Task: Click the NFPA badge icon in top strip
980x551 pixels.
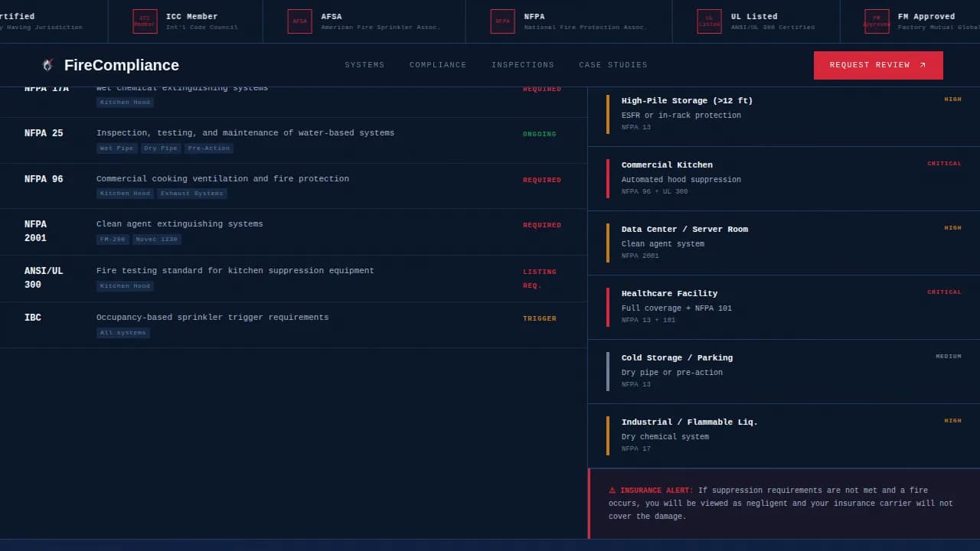Action: (502, 21)
